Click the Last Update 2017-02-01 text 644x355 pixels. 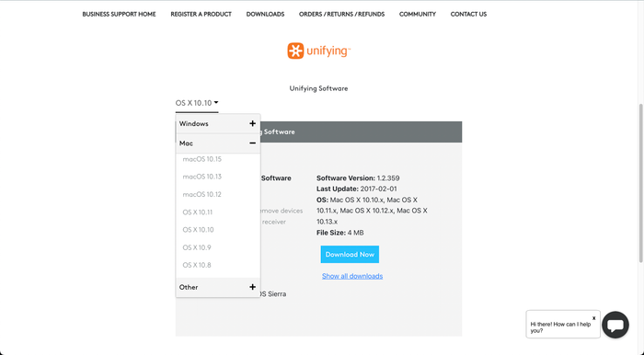pos(357,189)
